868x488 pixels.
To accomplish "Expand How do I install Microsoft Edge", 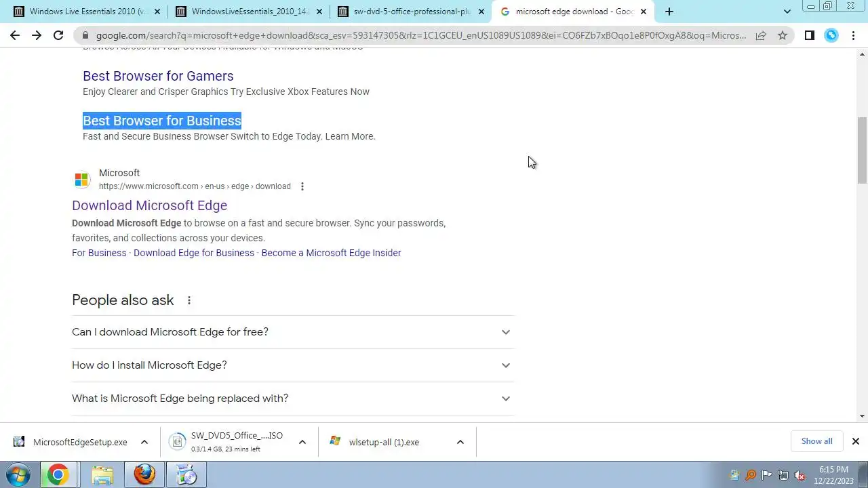I will (x=293, y=365).
